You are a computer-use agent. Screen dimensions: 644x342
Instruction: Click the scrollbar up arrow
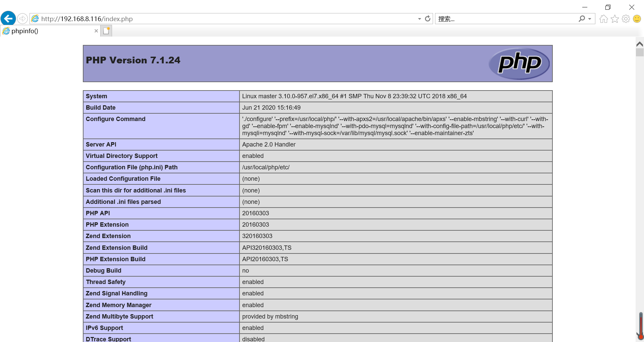tap(640, 44)
